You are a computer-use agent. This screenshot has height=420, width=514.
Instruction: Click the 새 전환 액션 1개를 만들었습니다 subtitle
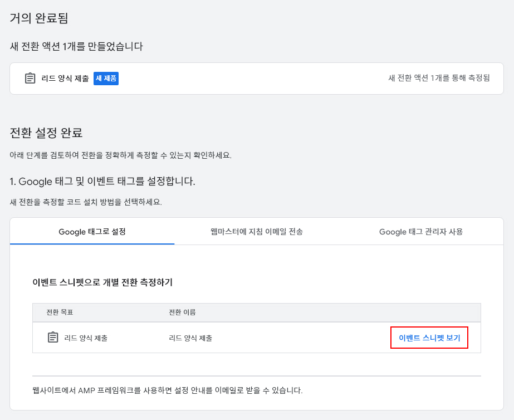[76, 46]
